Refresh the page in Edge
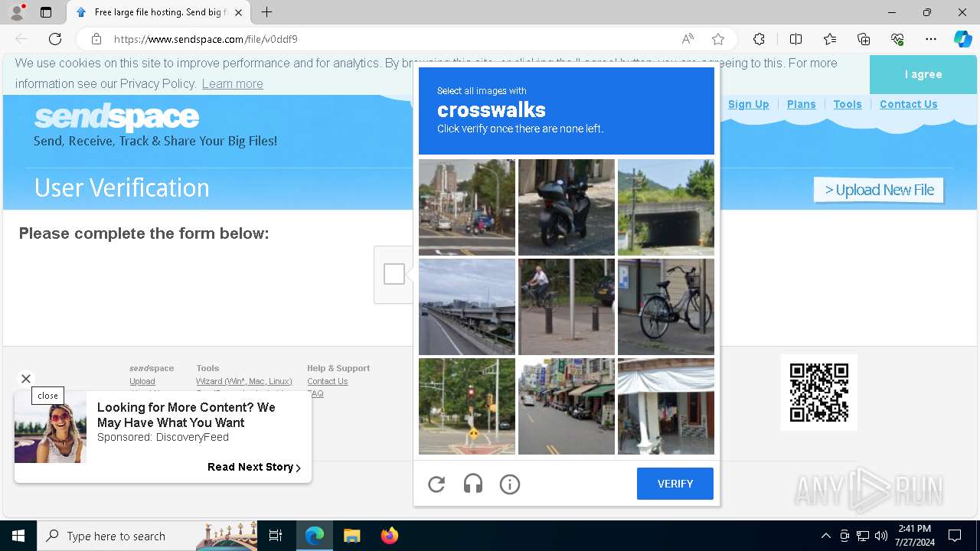Screen dimensions: 980x551 coord(55,39)
